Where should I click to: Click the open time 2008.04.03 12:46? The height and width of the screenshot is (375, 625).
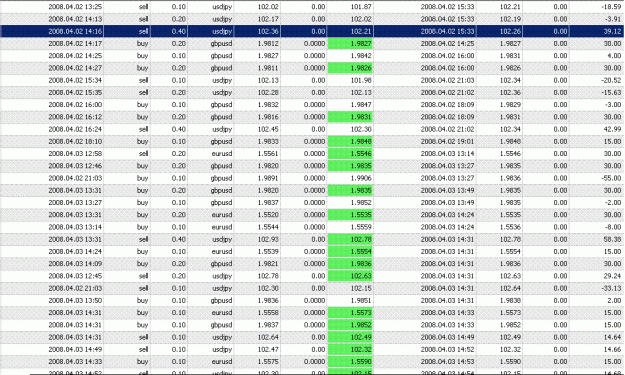click(x=75, y=166)
